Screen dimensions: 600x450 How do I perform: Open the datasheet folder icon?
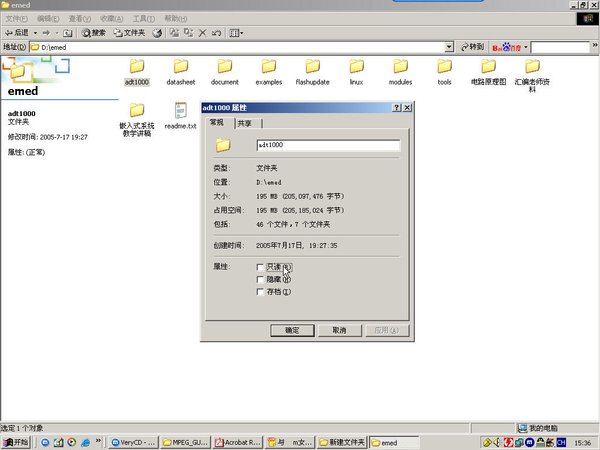click(180, 67)
